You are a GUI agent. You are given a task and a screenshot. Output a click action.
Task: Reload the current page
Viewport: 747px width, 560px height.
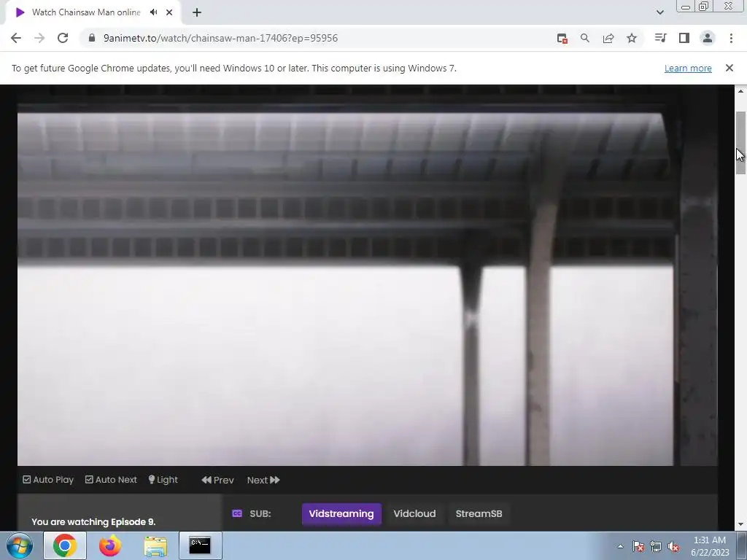tap(63, 38)
